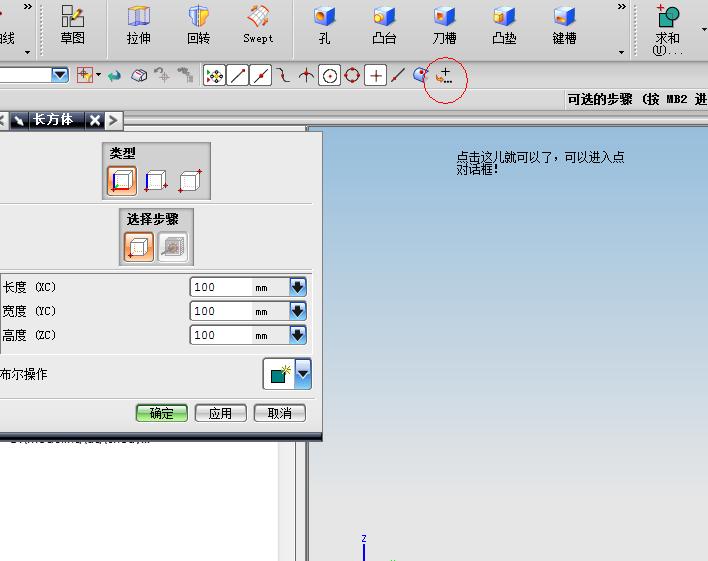Toggle midpoint snap
Viewport: 708px width, 561px height.
click(x=261, y=75)
